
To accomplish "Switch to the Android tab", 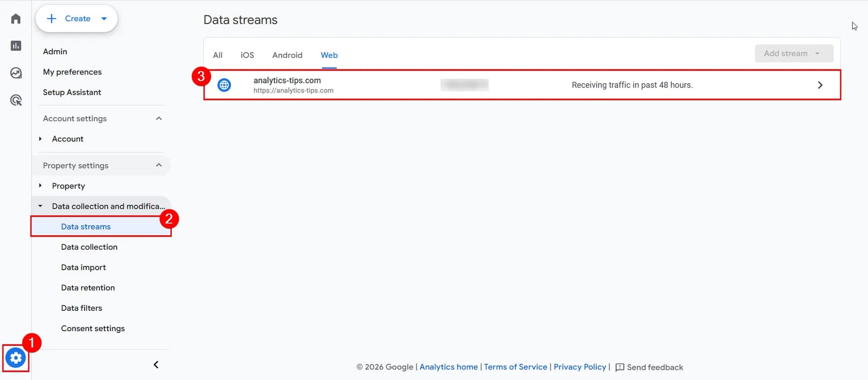I will click(x=288, y=55).
